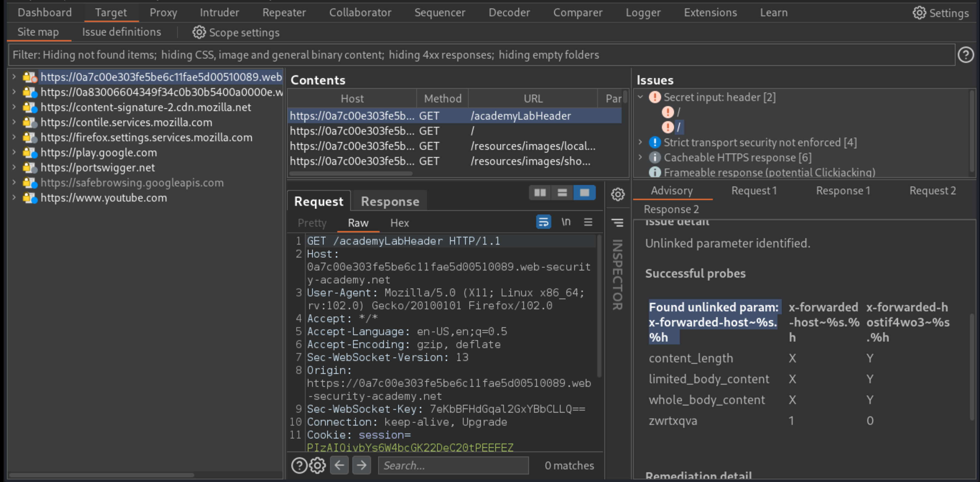Expand the 0a83006604349f34 site tree node

(14, 92)
